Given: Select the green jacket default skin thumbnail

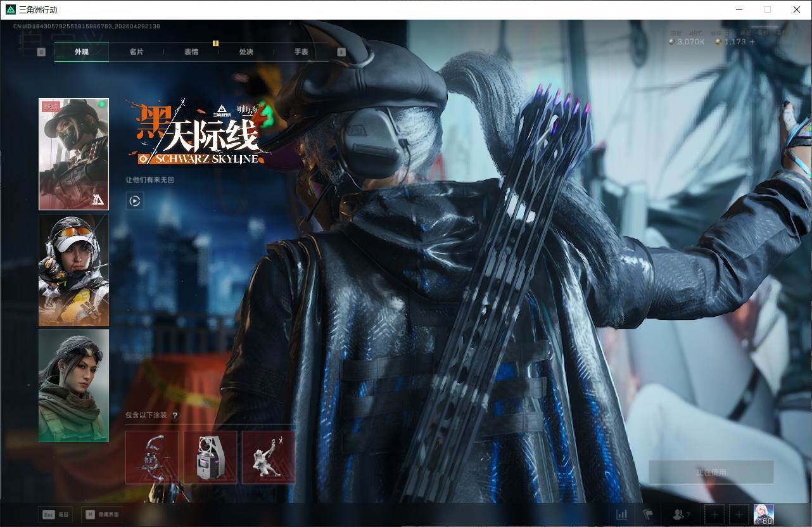Looking at the screenshot, I should tap(73, 386).
